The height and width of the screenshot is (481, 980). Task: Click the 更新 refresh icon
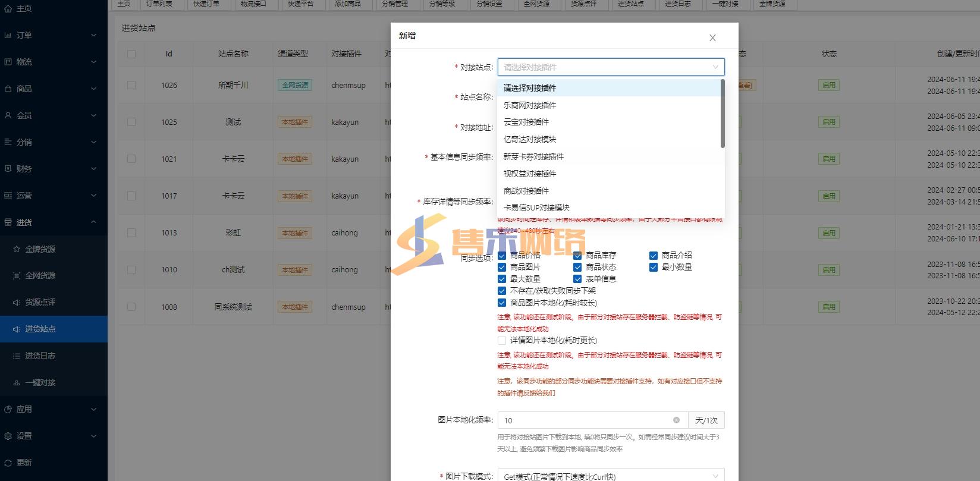[x=8, y=463]
